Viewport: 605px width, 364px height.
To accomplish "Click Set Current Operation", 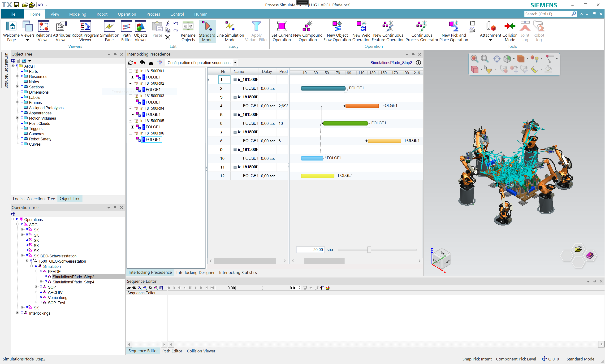I will [x=281, y=31].
